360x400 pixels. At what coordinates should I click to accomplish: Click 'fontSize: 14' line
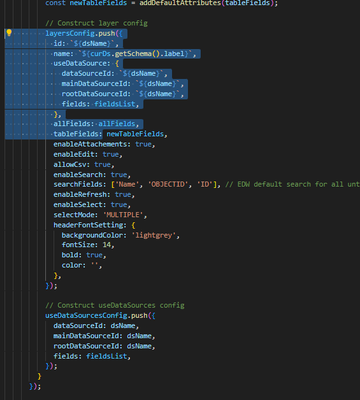(x=88, y=245)
